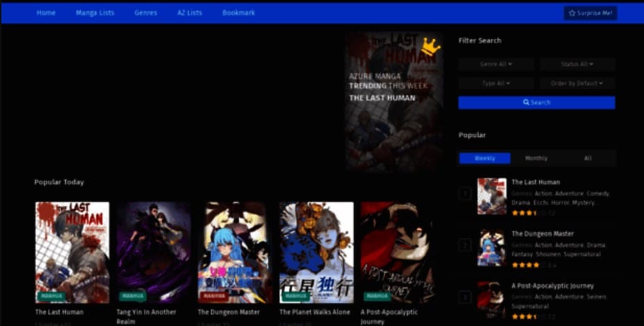Open The Dungeon Master cover in Popular Today

(235, 252)
